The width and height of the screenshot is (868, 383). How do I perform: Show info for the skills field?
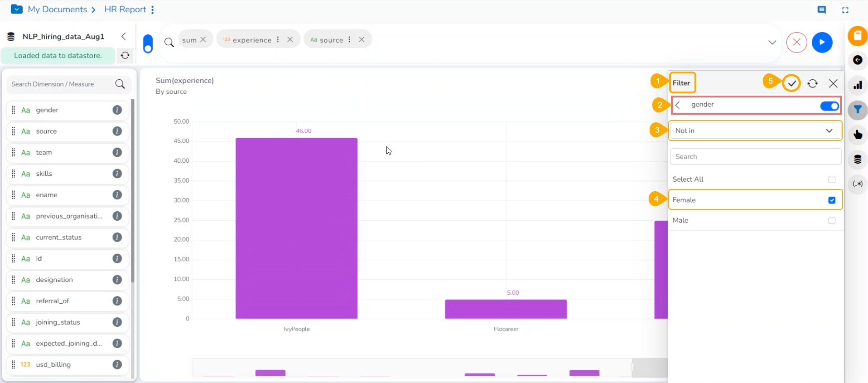[117, 174]
